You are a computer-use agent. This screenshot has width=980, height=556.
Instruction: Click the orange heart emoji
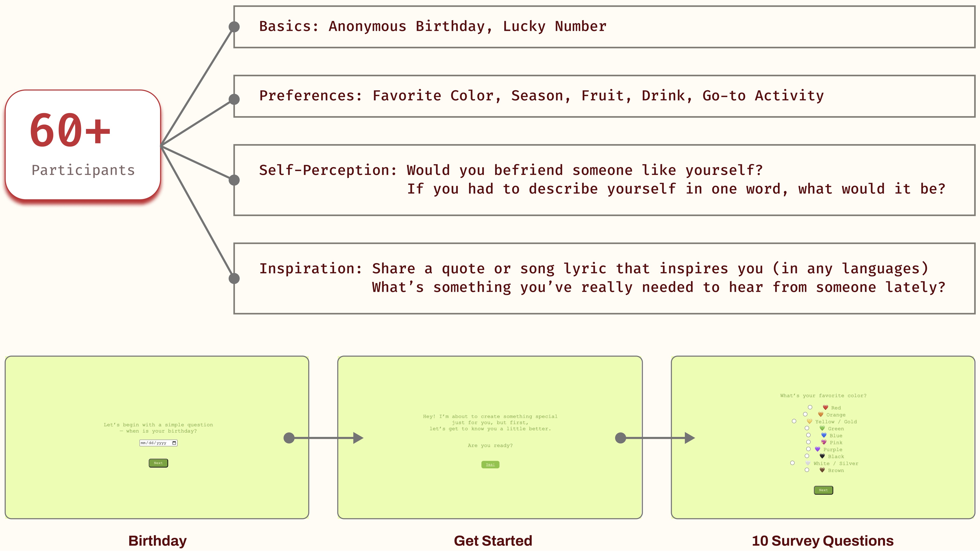pos(820,414)
